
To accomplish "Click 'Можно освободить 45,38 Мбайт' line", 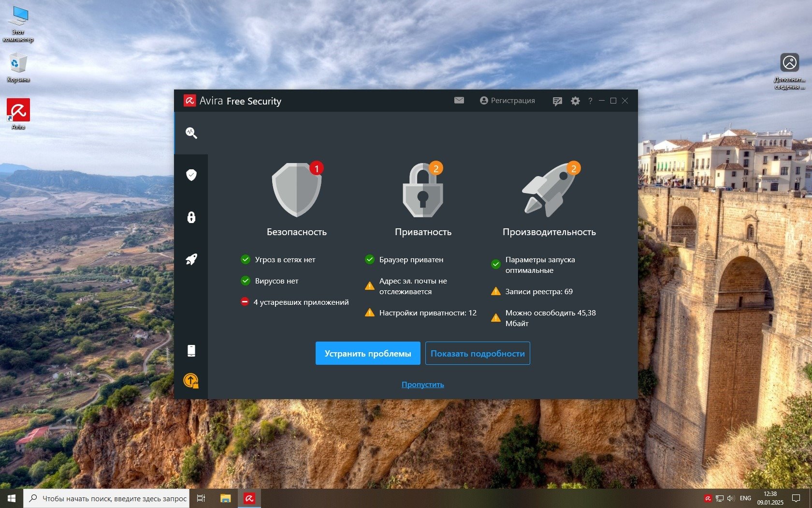I will pyautogui.click(x=544, y=318).
